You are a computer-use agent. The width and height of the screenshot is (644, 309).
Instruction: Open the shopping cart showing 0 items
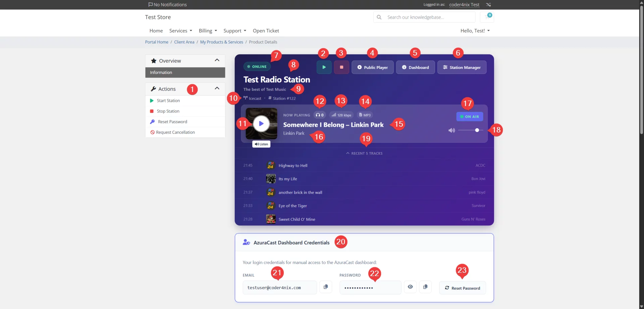(x=487, y=17)
